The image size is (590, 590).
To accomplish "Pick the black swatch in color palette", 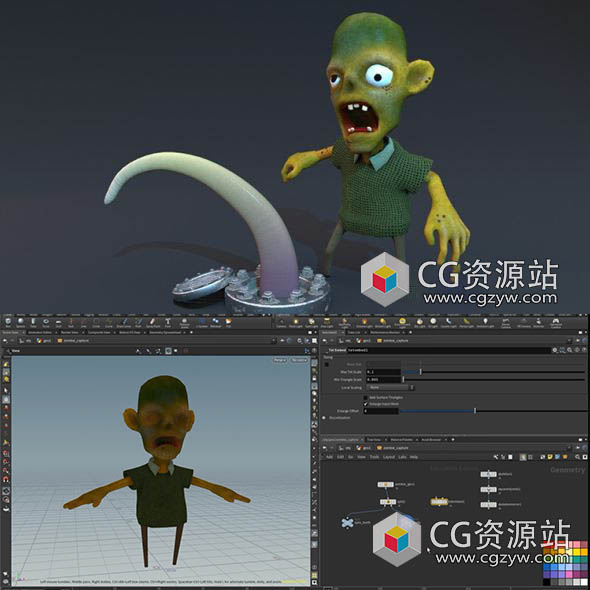I will pyautogui.click(x=547, y=582).
